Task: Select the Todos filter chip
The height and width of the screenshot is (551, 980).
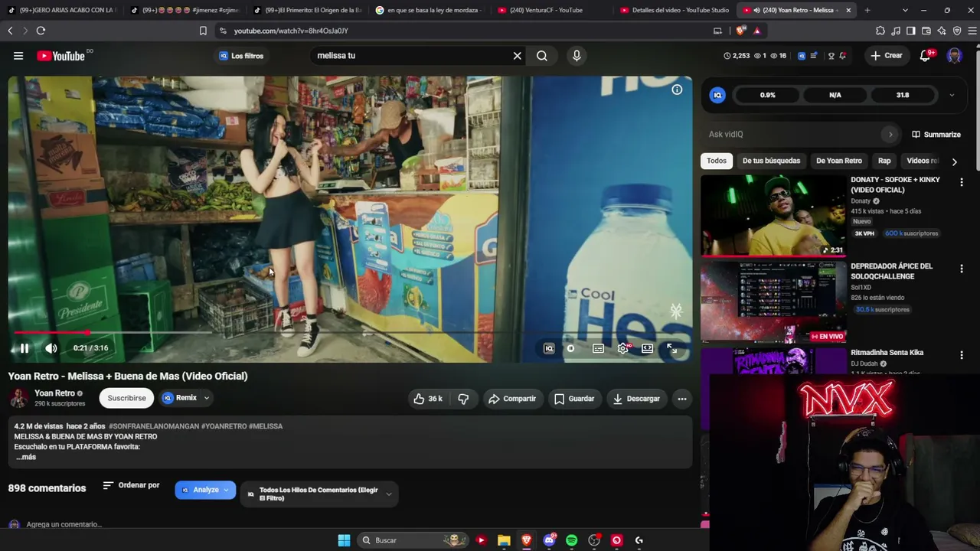Action: click(717, 161)
